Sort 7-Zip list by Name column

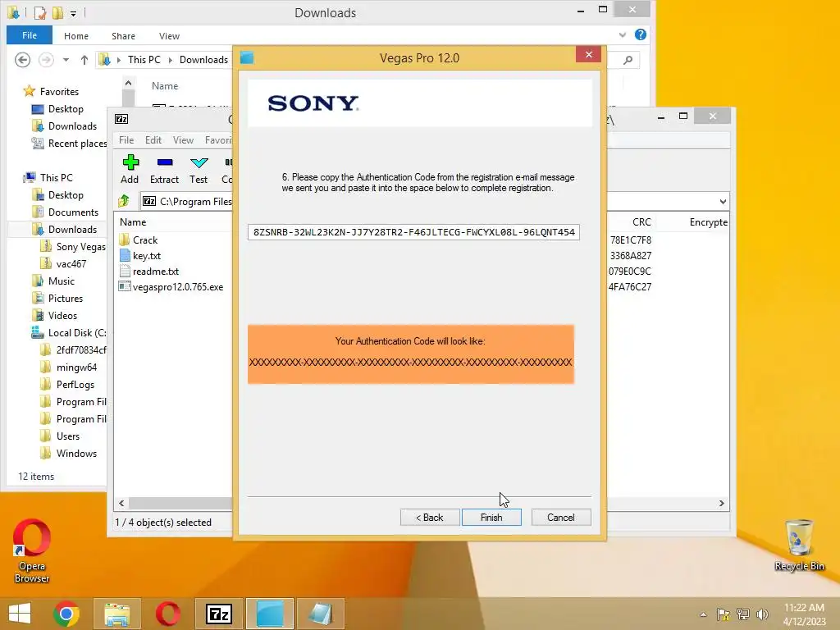[133, 221]
